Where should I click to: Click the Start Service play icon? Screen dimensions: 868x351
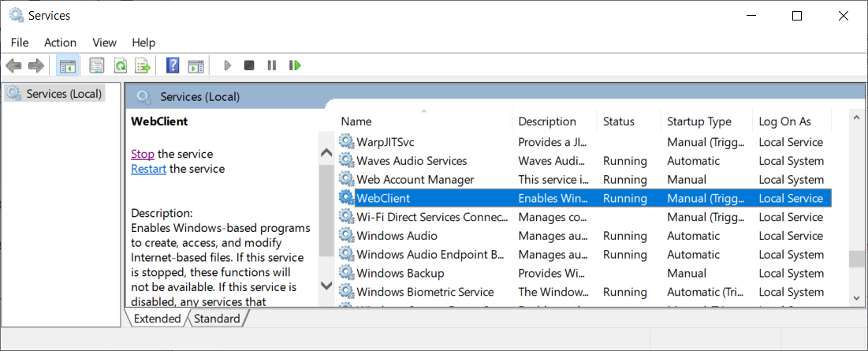click(227, 66)
